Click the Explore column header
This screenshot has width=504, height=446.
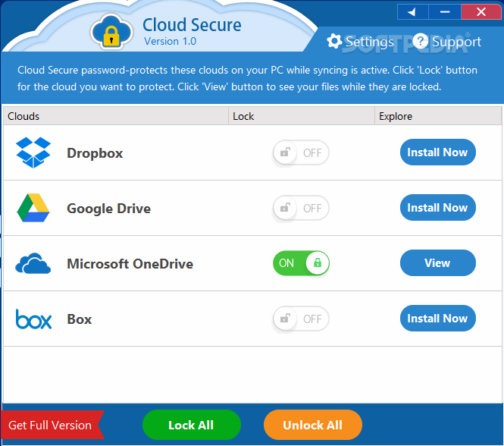(438, 116)
